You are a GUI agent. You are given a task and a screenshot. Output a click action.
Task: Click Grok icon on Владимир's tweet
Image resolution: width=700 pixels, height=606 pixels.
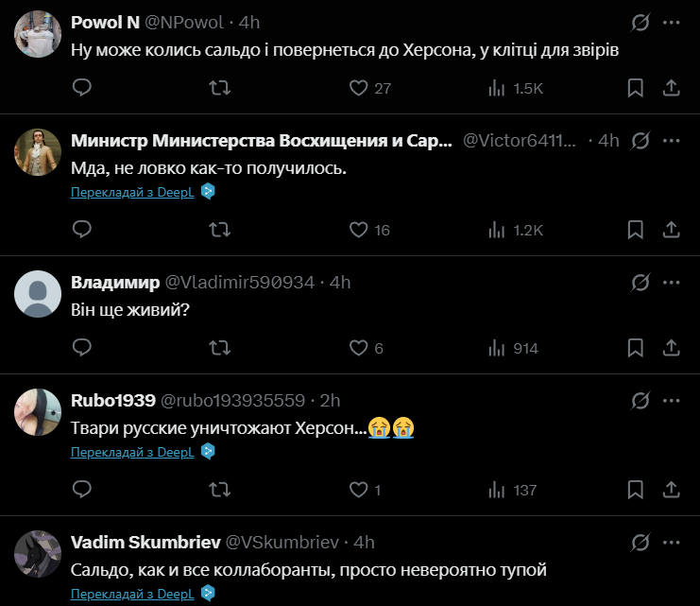[x=640, y=282]
